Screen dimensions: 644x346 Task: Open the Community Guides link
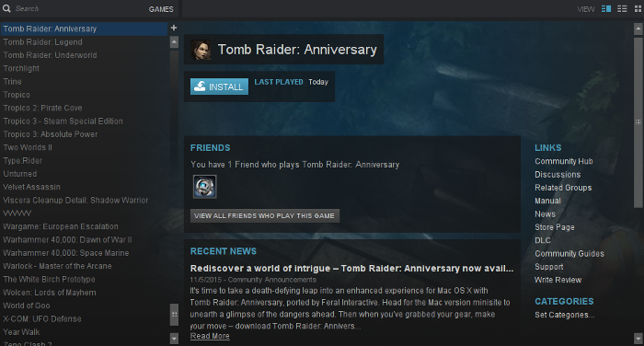(x=569, y=254)
